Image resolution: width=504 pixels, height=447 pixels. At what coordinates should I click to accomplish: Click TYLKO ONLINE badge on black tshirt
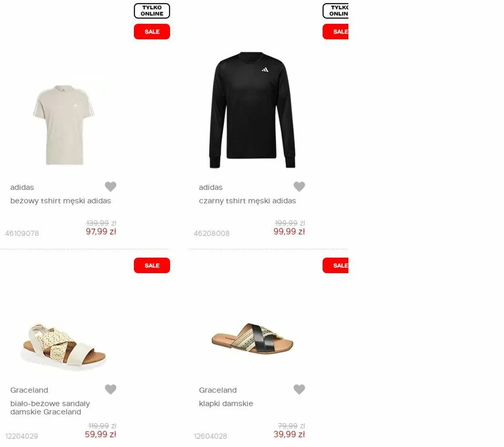[x=335, y=11]
